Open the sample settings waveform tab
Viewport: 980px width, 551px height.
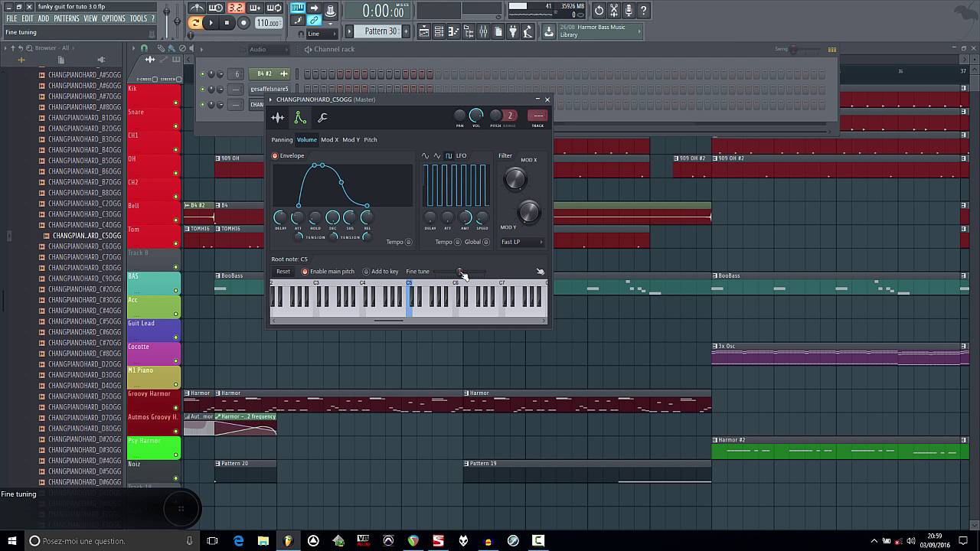(x=278, y=118)
